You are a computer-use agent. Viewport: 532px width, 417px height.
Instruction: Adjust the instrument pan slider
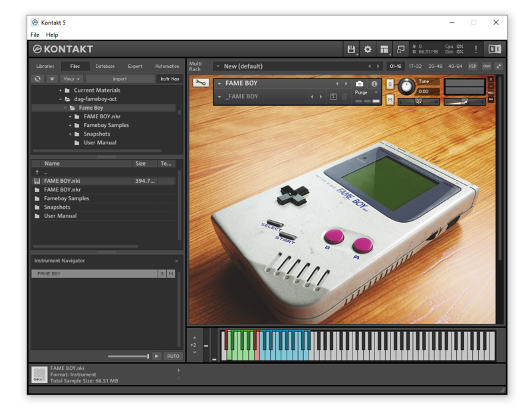click(419, 102)
